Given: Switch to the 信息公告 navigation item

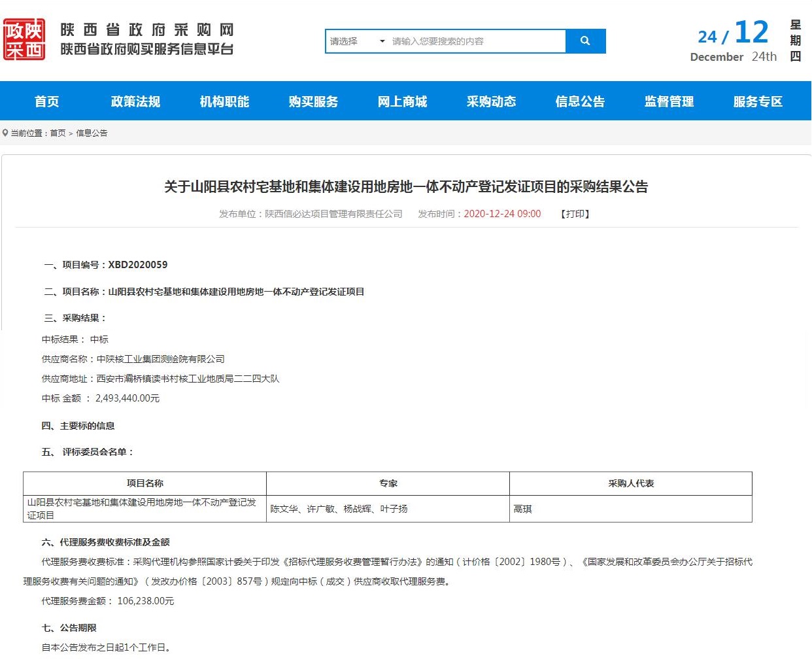Looking at the screenshot, I should 580,101.
